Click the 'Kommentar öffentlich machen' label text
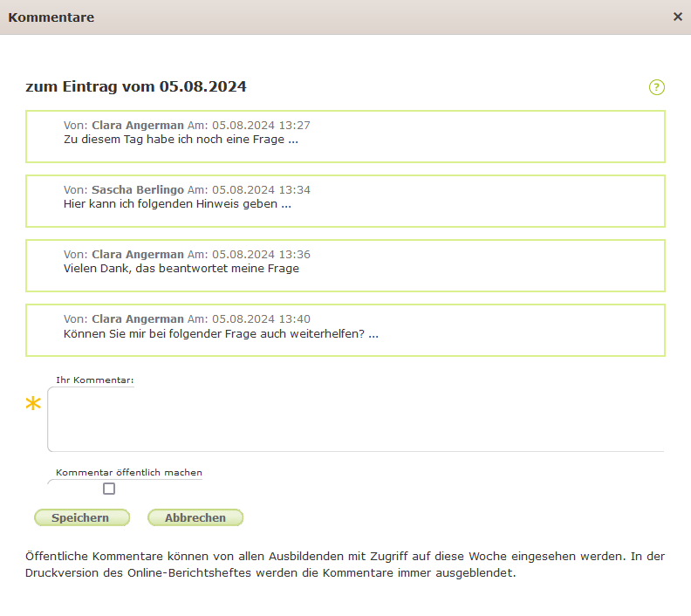This screenshot has height=616, width=691. (128, 472)
